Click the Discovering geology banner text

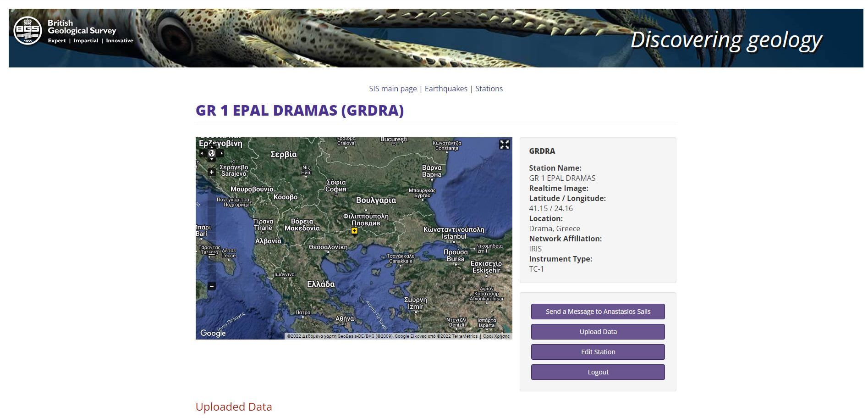tap(726, 40)
